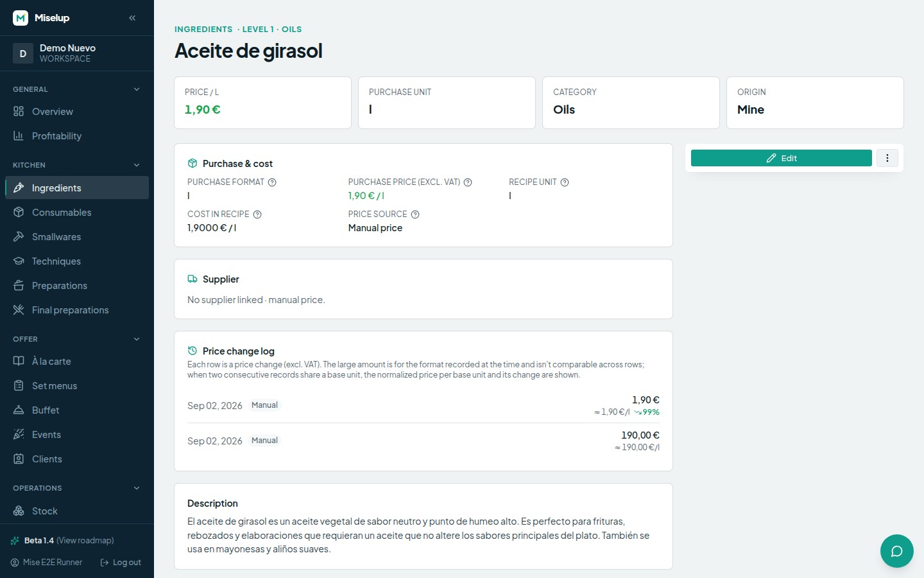This screenshot has height=578, width=924.
Task: Select the 190,00 € price log row
Action: [424, 441]
